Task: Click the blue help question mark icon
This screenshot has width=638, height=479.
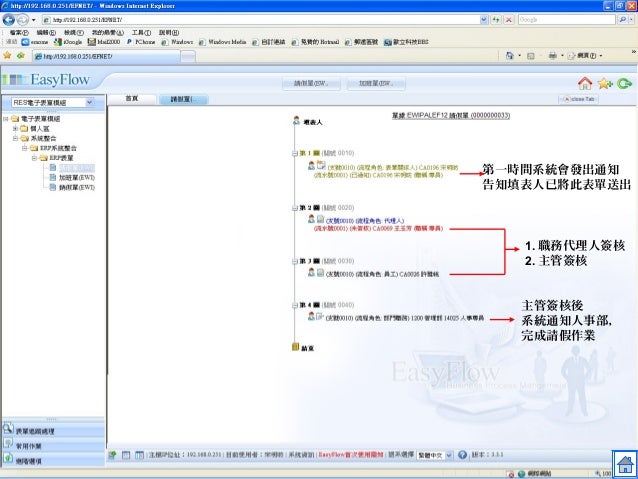Action: tap(462, 455)
